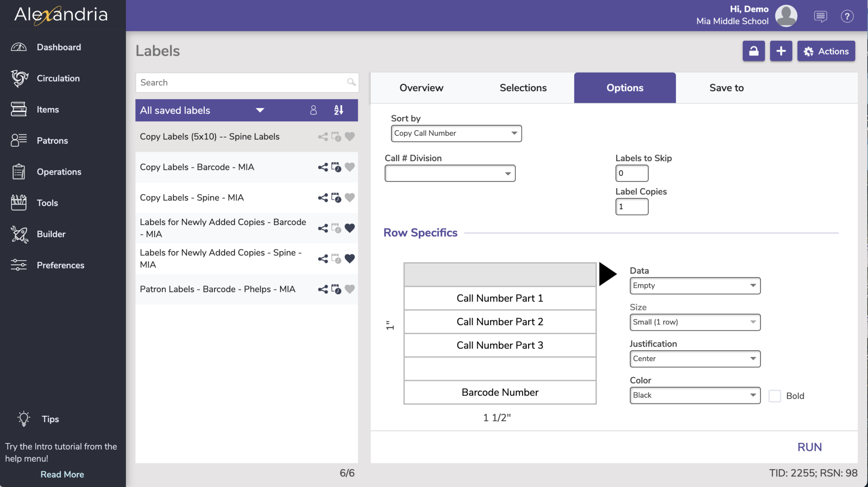Favorite Patron Labels - Barcode - Phelps - MIA heart

(350, 289)
